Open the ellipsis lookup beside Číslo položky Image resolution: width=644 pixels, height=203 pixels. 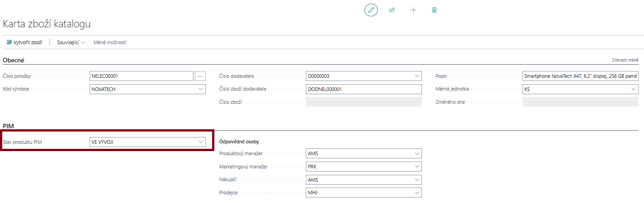coord(200,76)
